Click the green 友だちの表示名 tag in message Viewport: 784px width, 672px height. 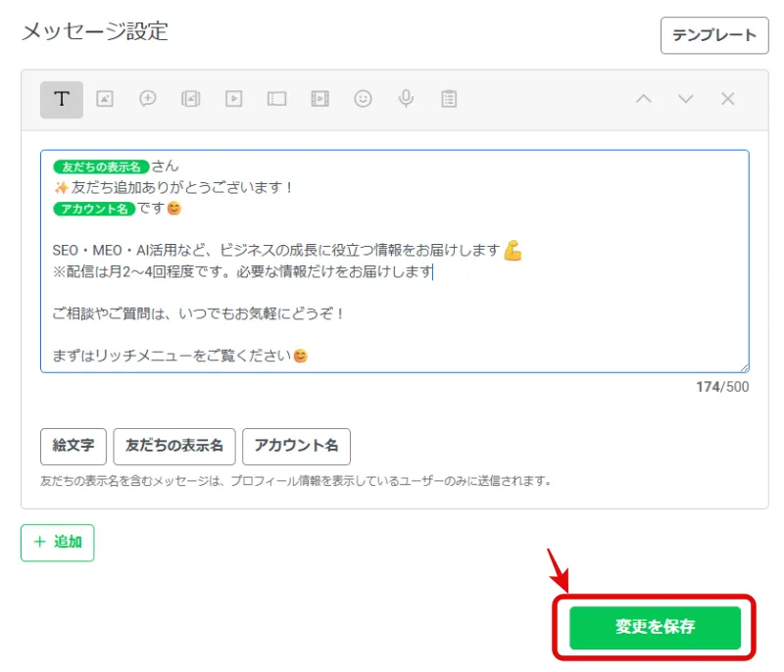point(101,167)
